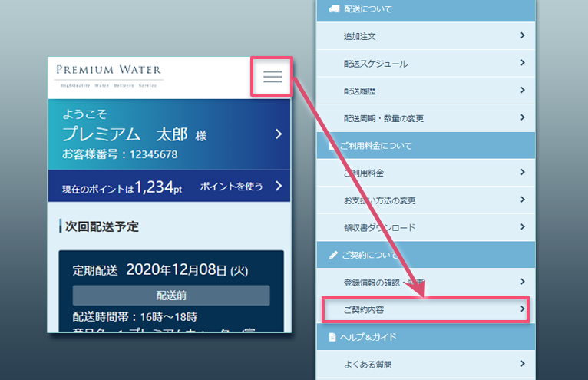Open the customer profile chevron beside プレミアム 太郎
588x380 pixels.
click(279, 134)
